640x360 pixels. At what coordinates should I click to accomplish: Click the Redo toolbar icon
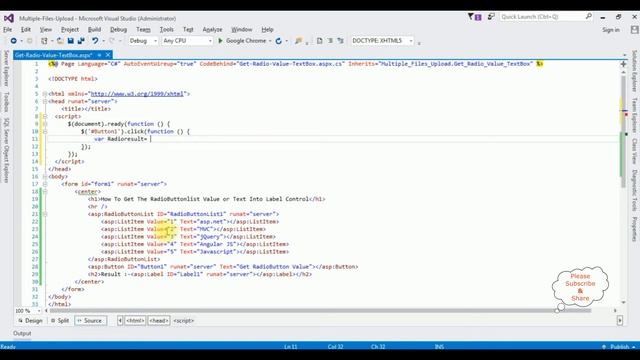[111, 41]
